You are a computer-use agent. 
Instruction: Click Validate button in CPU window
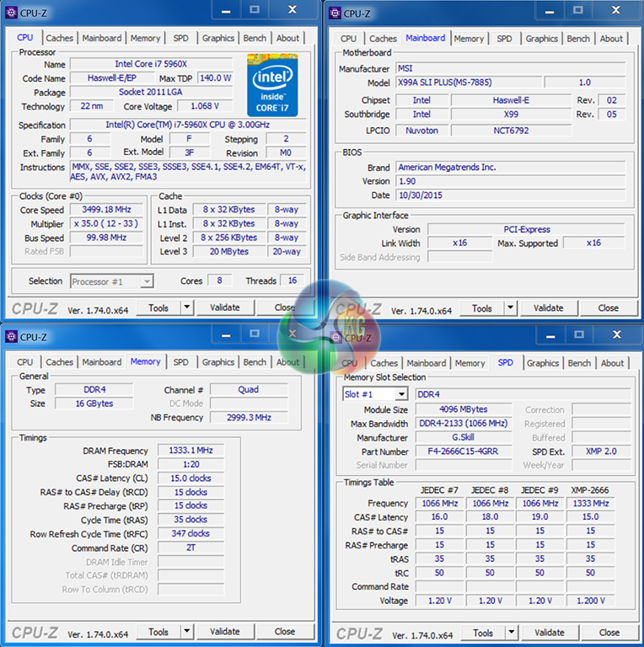click(225, 307)
